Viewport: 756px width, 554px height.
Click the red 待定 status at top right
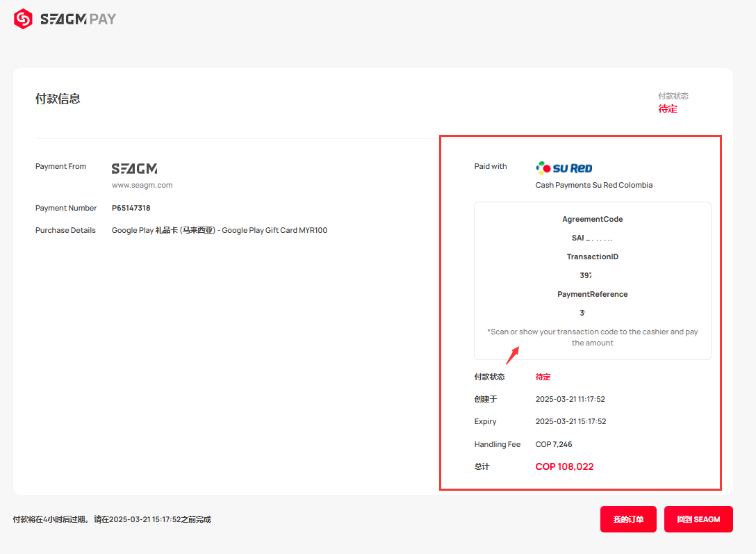(668, 109)
